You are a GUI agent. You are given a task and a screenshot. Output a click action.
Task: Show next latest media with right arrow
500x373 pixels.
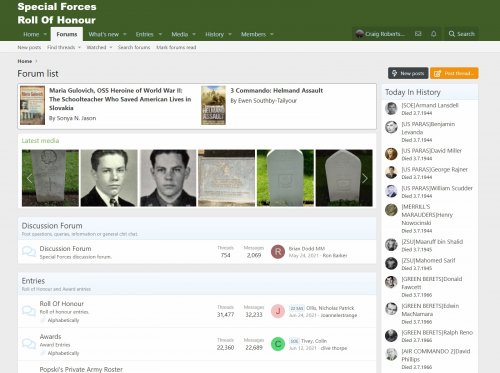click(365, 178)
